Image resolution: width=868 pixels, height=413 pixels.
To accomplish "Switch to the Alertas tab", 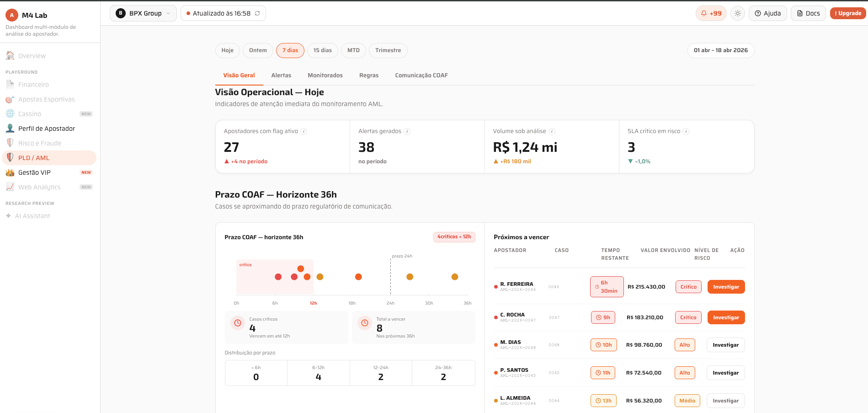I will (281, 75).
